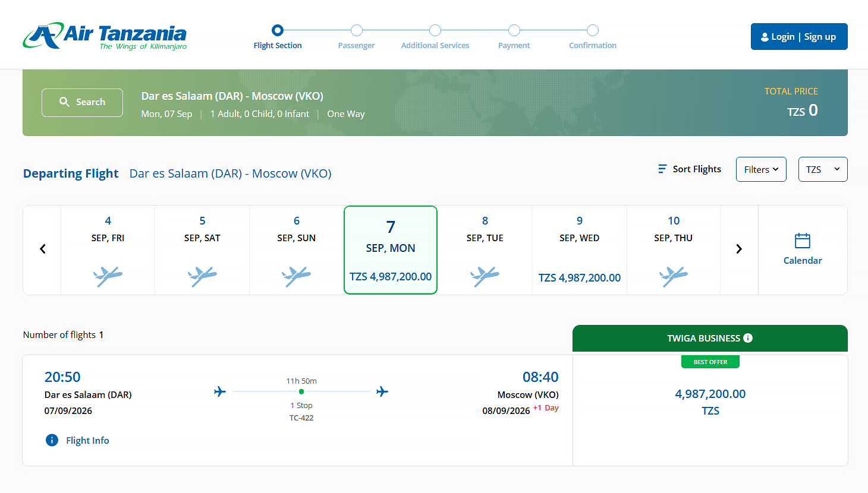Click Dar es Salaam (DAR) departure airport text
Screen dimensions: 868x493
click(x=88, y=394)
